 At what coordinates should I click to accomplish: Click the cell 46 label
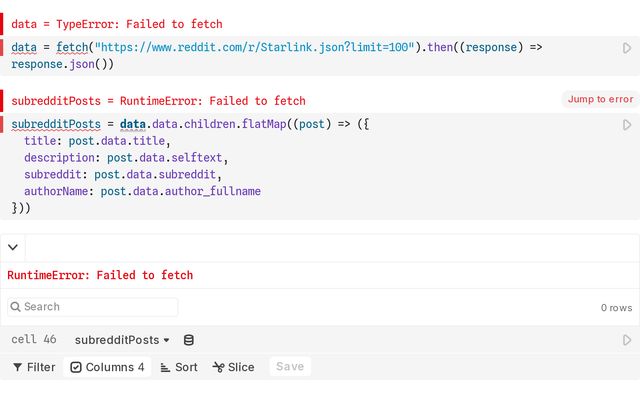[34, 340]
